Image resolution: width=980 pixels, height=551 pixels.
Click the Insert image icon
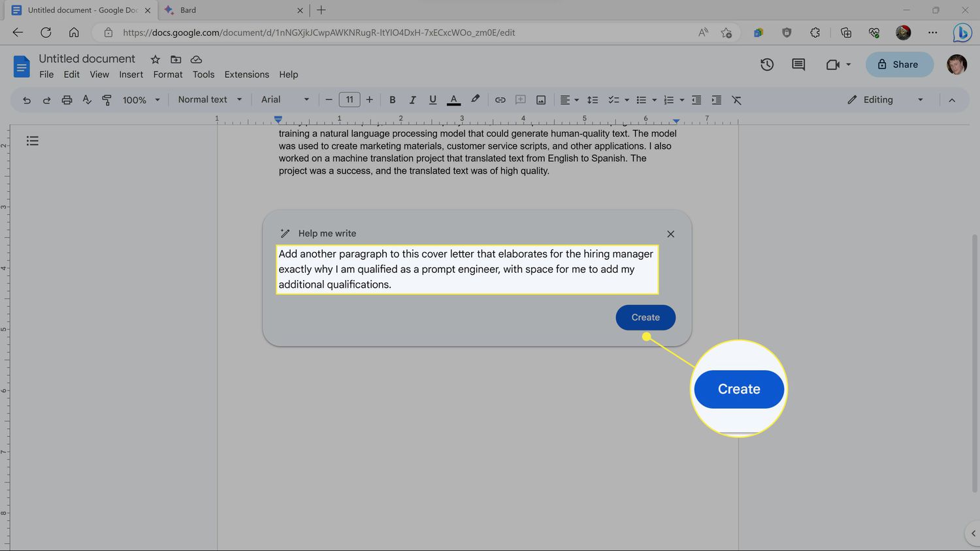point(541,100)
